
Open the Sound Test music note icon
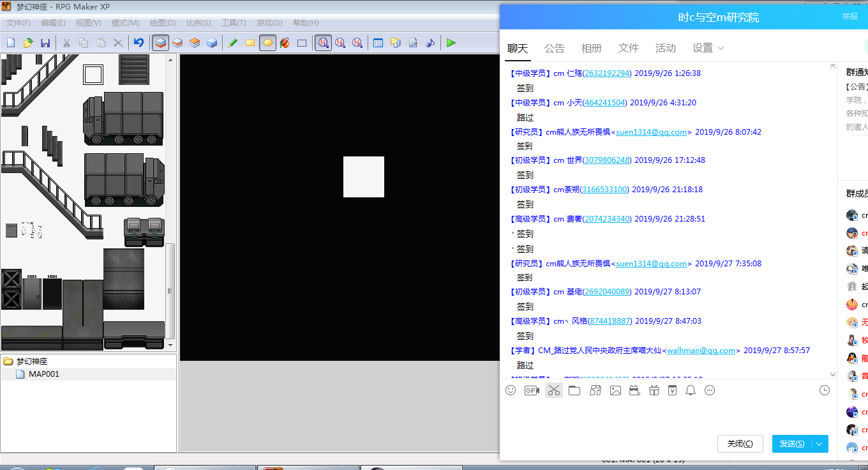point(430,43)
